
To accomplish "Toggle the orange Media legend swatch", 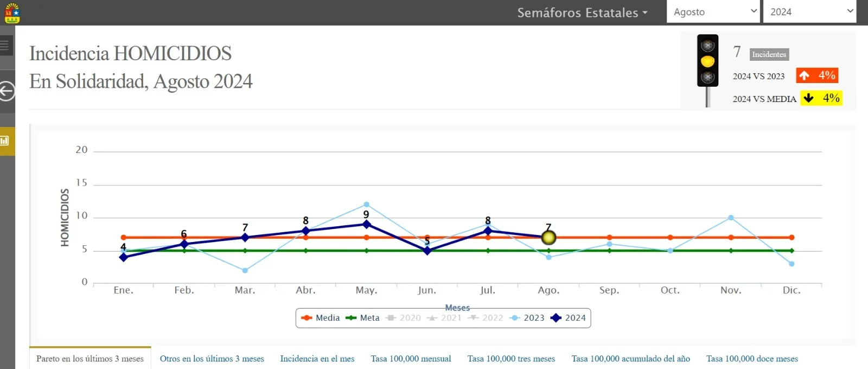I will [x=307, y=318].
